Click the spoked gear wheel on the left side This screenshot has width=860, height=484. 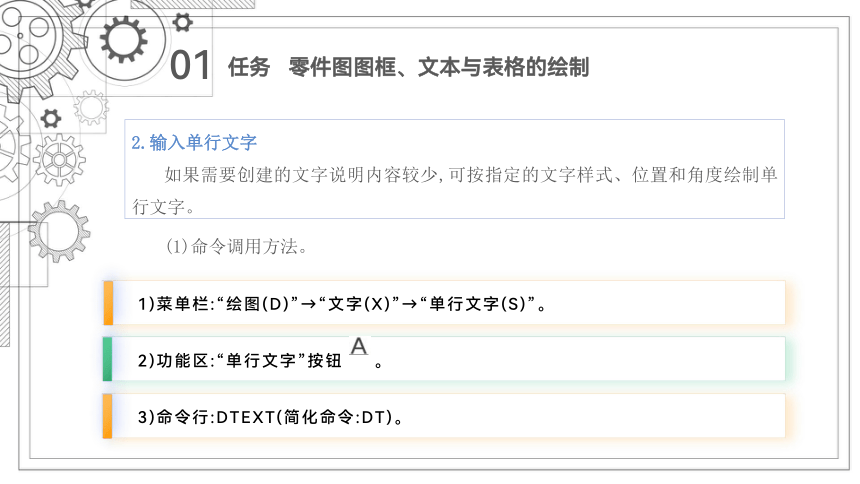(x=59, y=160)
